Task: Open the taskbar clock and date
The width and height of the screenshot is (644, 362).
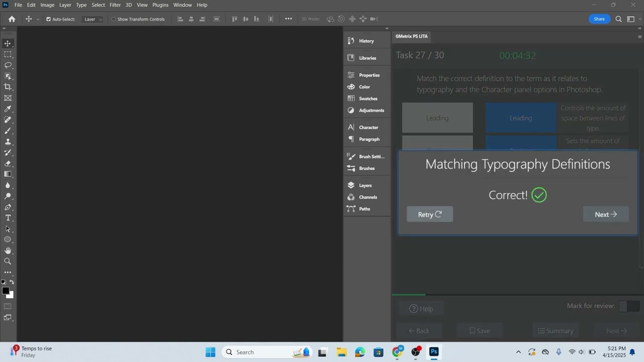Action: 616,352
